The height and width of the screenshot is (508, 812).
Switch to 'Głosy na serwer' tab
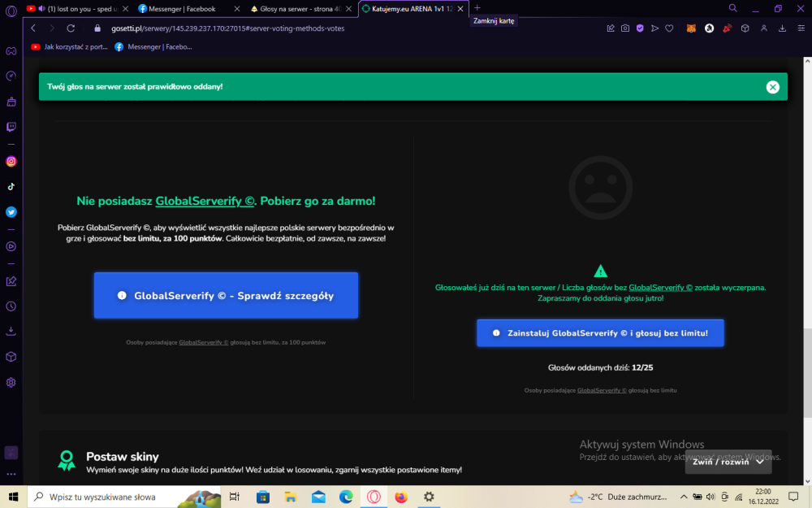tap(300, 9)
